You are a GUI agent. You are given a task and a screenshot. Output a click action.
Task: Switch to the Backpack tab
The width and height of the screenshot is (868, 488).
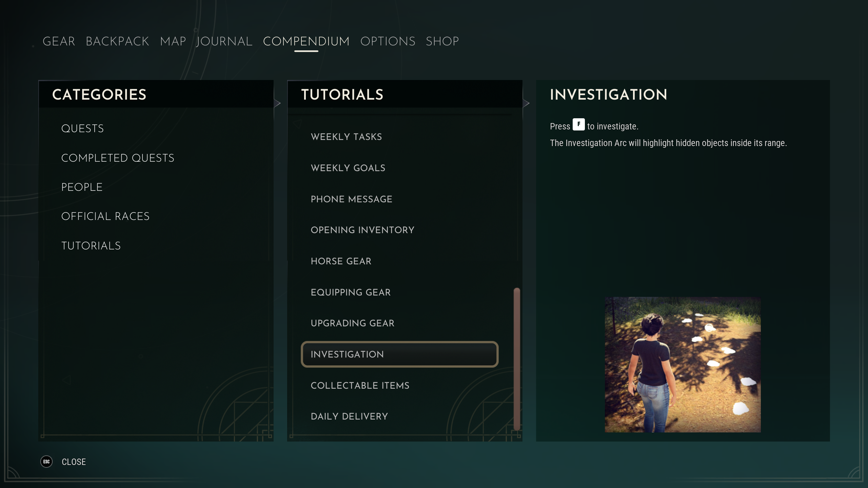coord(117,41)
